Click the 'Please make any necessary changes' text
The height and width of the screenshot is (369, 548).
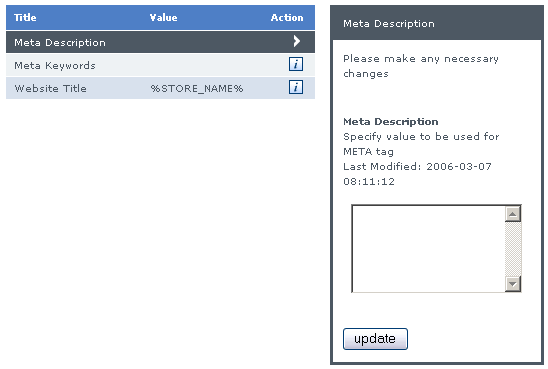[x=421, y=66]
